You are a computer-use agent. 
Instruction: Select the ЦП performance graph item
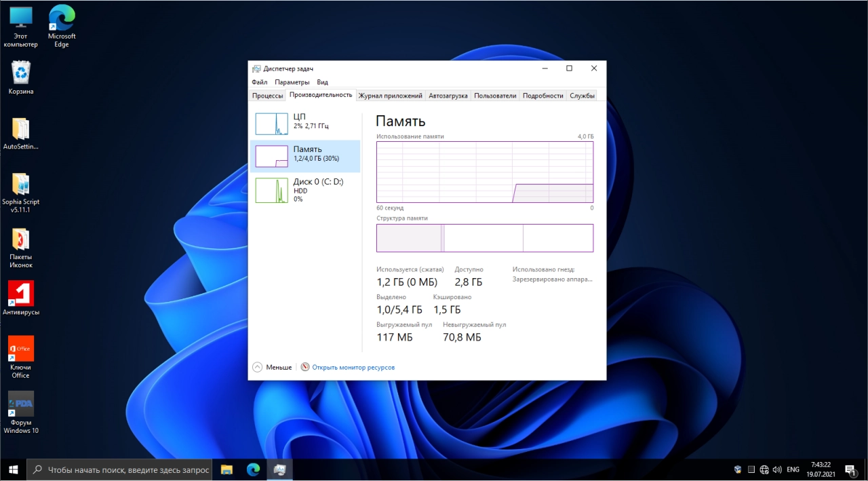coord(305,123)
